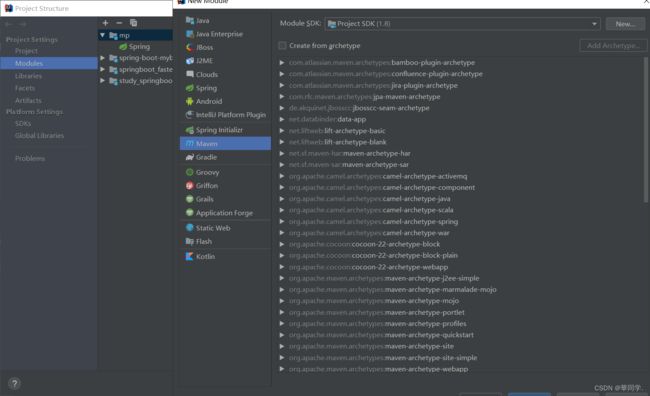Select the camel-archetype-activemq row

point(378,176)
